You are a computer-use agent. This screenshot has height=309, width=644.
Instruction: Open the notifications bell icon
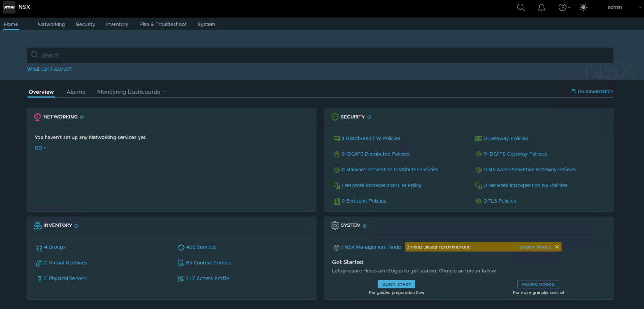542,8
